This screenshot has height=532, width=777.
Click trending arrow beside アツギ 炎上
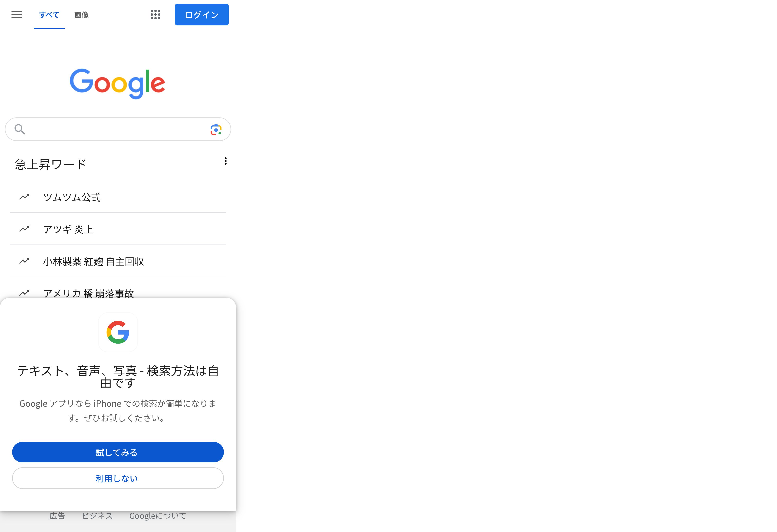(x=24, y=229)
